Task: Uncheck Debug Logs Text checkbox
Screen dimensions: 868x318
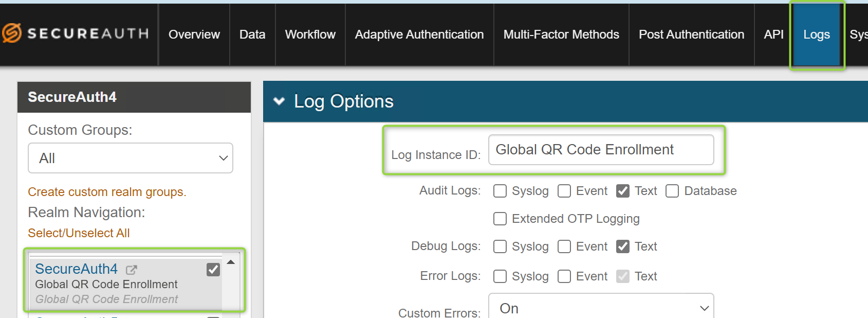Action: (623, 246)
